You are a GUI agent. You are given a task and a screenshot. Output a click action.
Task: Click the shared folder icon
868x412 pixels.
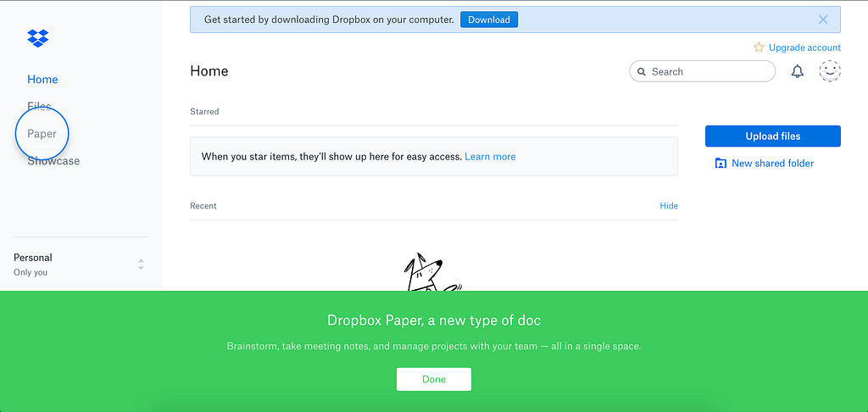coord(721,164)
